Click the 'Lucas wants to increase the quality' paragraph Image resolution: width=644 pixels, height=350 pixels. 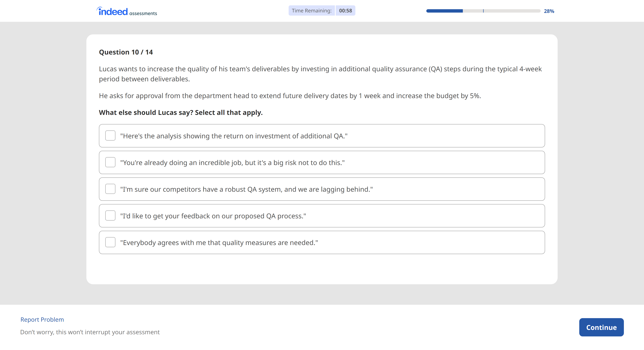click(320, 74)
